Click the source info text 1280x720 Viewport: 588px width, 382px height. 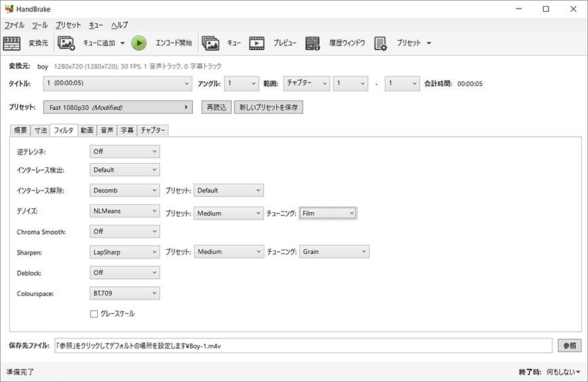[137, 66]
